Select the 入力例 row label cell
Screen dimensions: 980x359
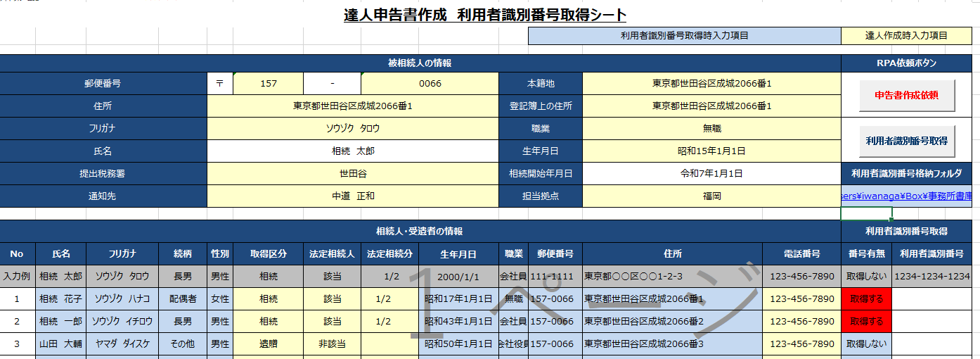pyautogui.click(x=17, y=277)
